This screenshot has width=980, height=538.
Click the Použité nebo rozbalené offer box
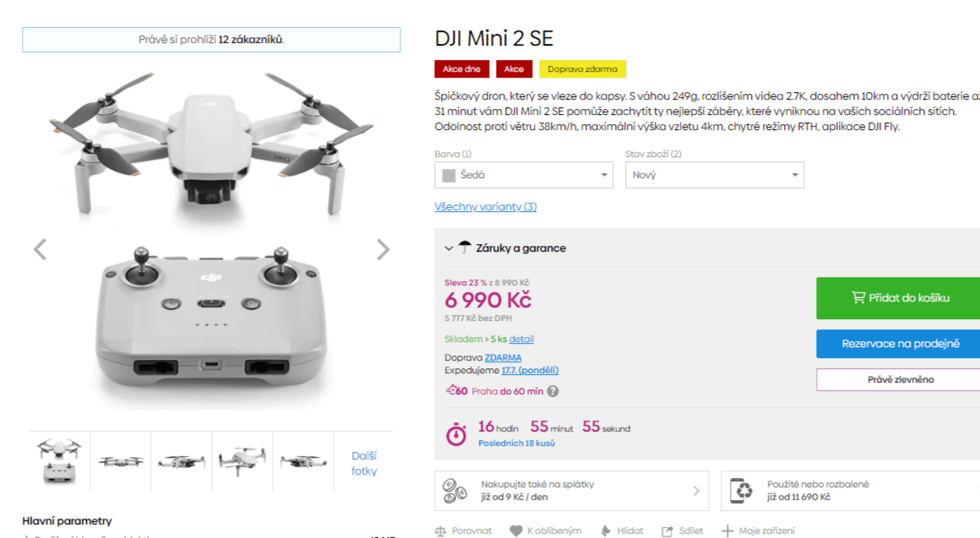click(x=850, y=491)
